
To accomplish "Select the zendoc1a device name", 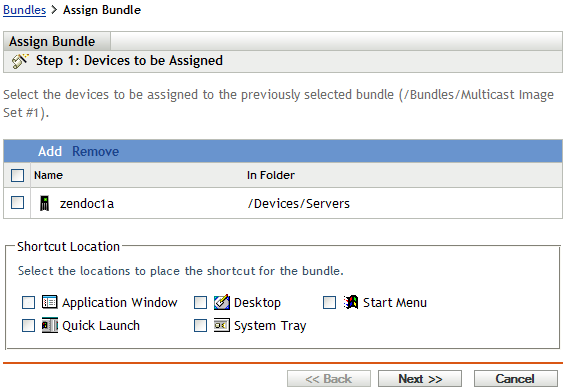I will 87,204.
